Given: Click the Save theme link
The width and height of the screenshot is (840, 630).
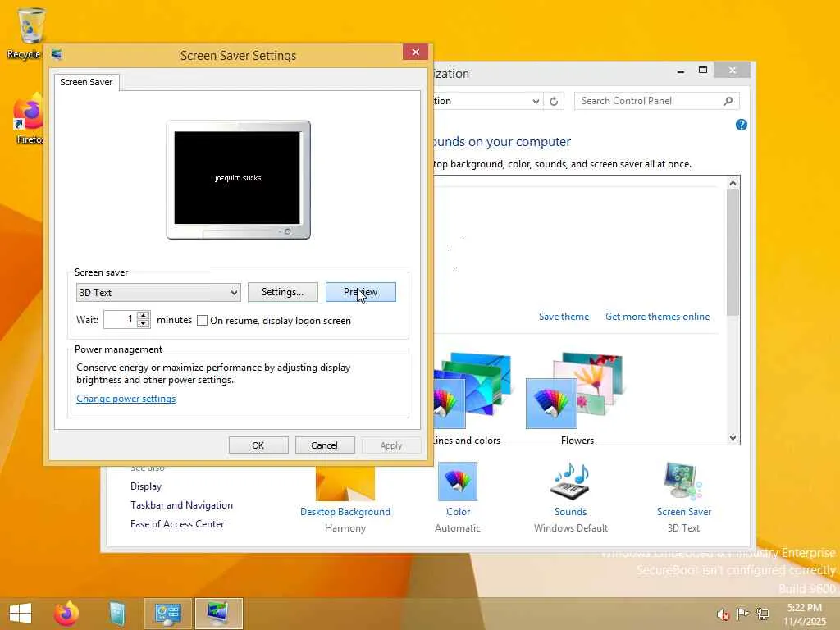Looking at the screenshot, I should point(564,317).
